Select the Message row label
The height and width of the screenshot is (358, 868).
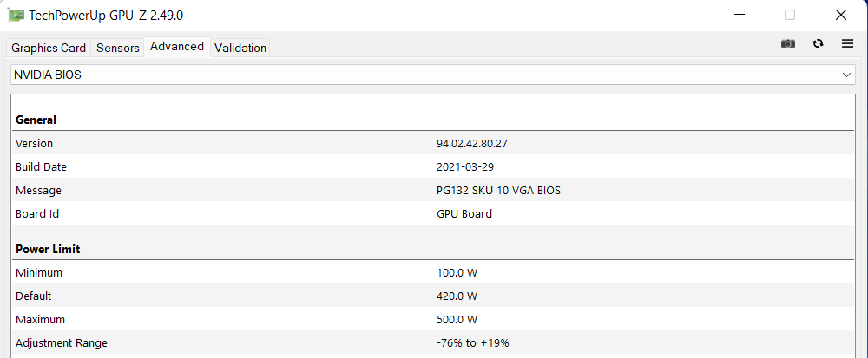[x=38, y=191]
